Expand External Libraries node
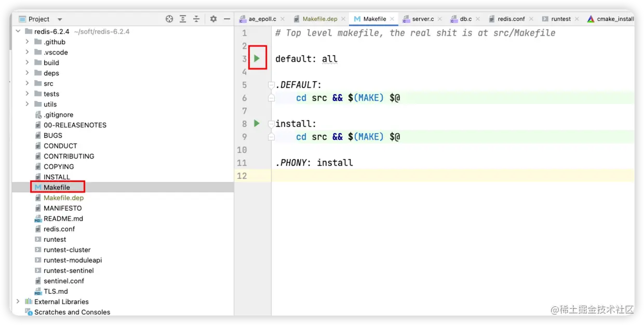The height and width of the screenshot is (325, 644). 18,302
